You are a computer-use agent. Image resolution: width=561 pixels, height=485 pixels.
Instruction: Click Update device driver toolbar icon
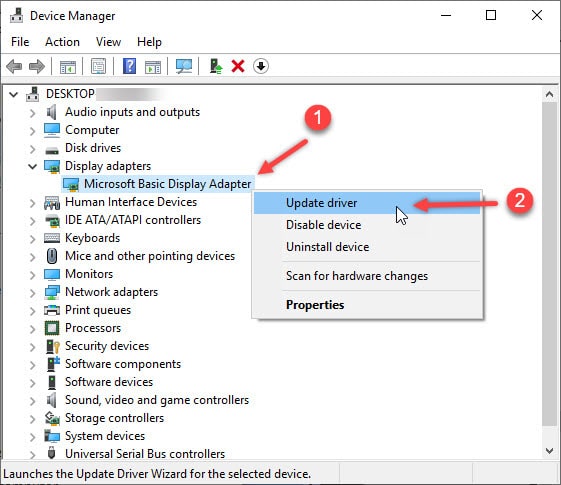pyautogui.click(x=216, y=66)
